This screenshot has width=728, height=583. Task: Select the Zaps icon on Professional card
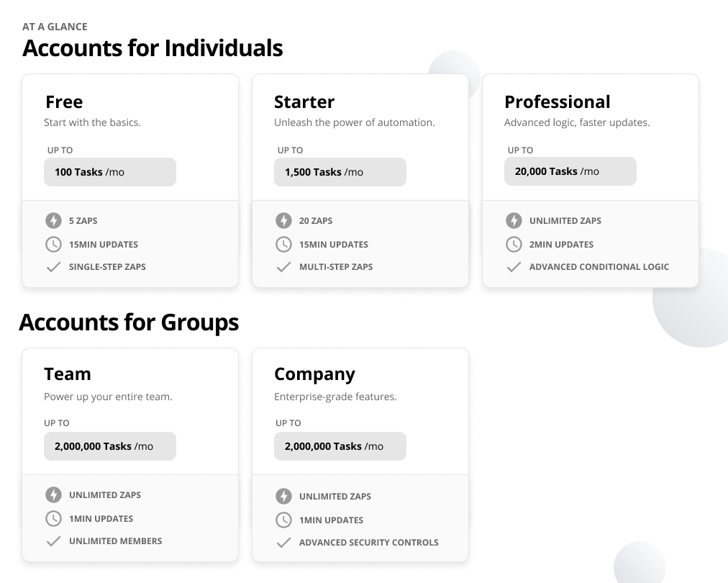[514, 221]
